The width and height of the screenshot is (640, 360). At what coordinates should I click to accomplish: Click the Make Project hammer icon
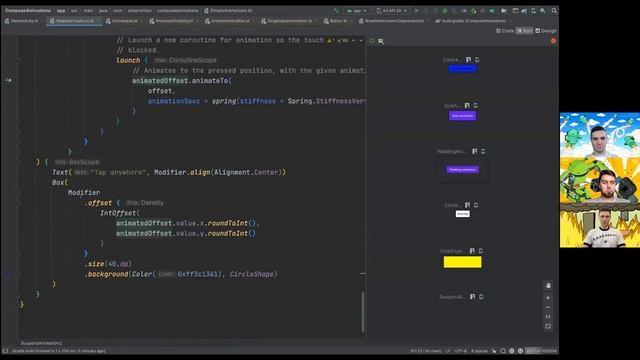336,11
